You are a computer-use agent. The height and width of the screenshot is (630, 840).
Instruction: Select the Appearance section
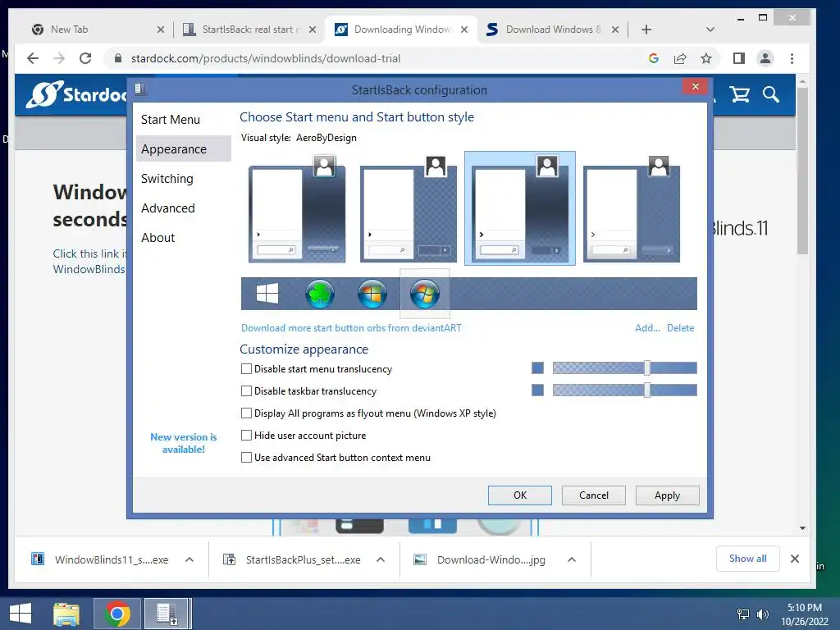(x=184, y=149)
